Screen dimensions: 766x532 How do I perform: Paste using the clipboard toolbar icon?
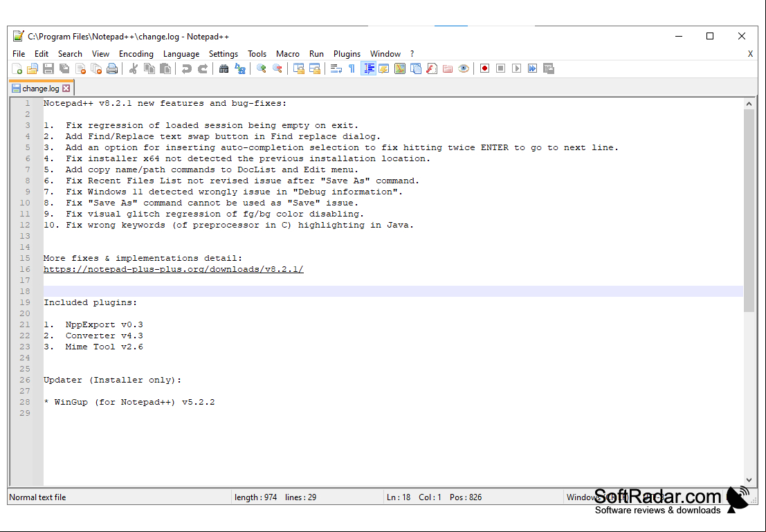coord(165,69)
